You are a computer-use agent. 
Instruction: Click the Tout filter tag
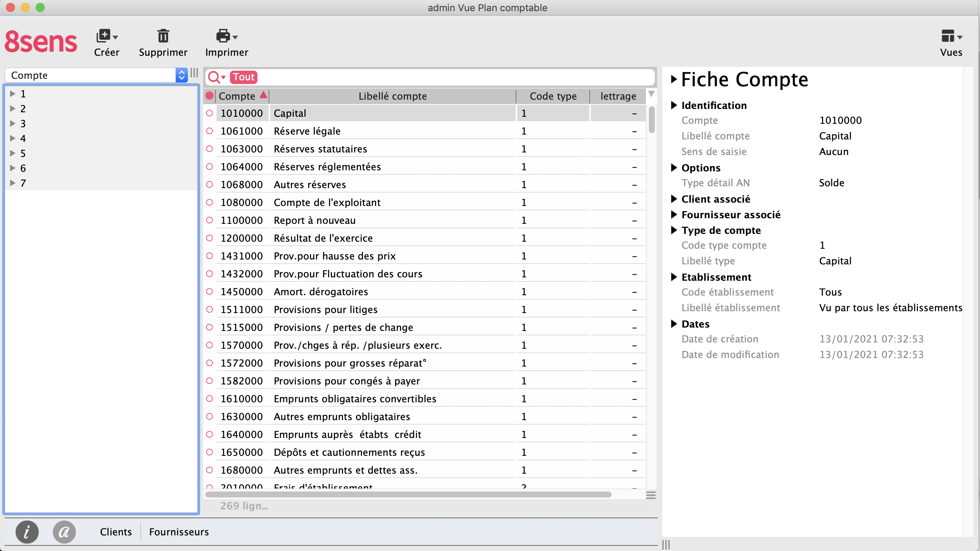(243, 77)
